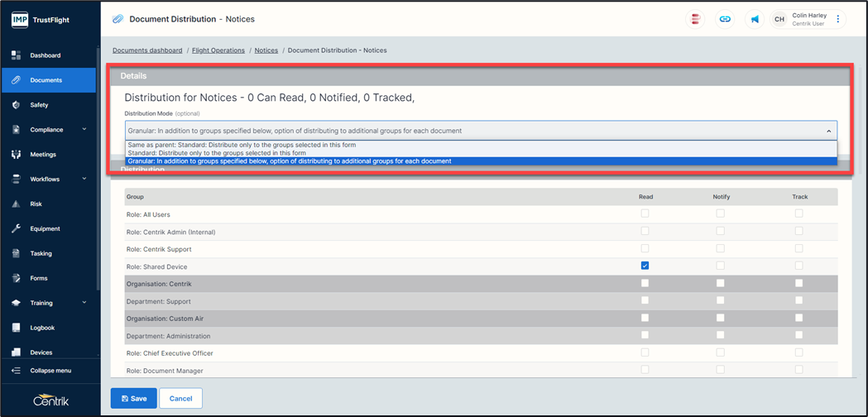Click the Workflows icon in sidebar
The height and width of the screenshot is (417, 868).
(16, 180)
